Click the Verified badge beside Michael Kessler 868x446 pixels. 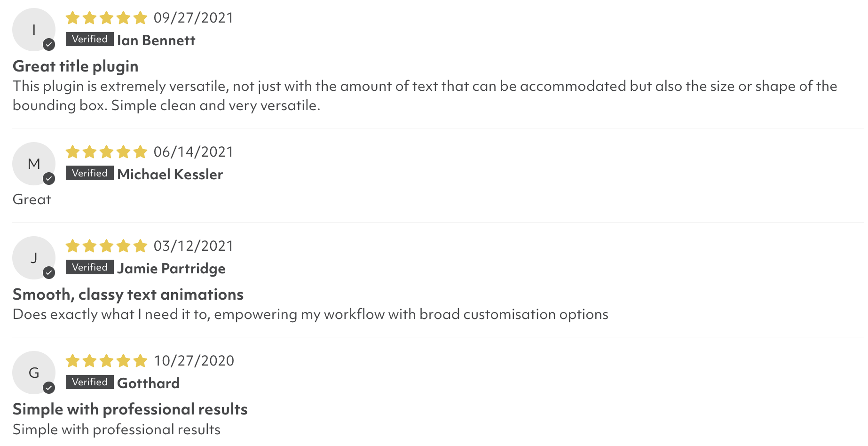coord(90,173)
